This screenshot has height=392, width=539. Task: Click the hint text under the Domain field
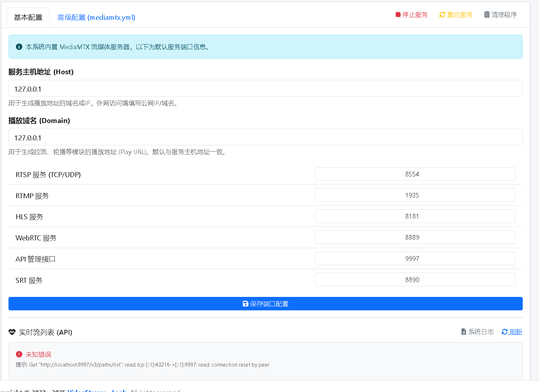(x=118, y=152)
